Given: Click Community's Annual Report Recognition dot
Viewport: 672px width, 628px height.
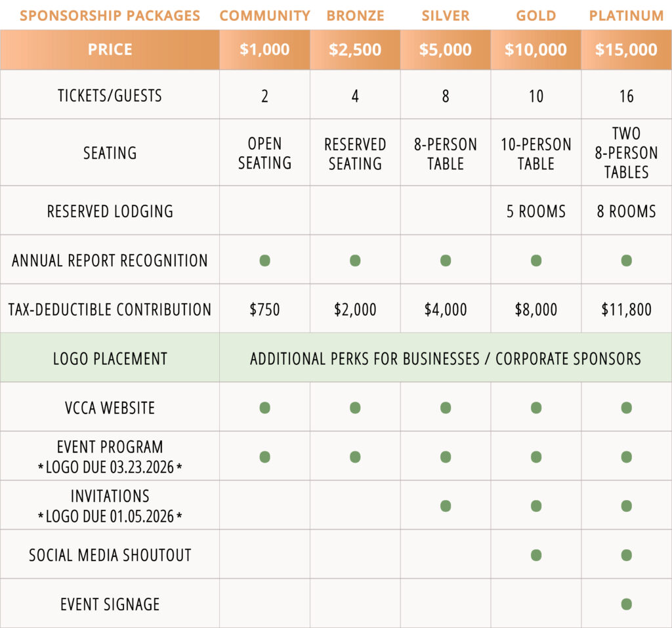Looking at the screenshot, I should [x=264, y=261].
